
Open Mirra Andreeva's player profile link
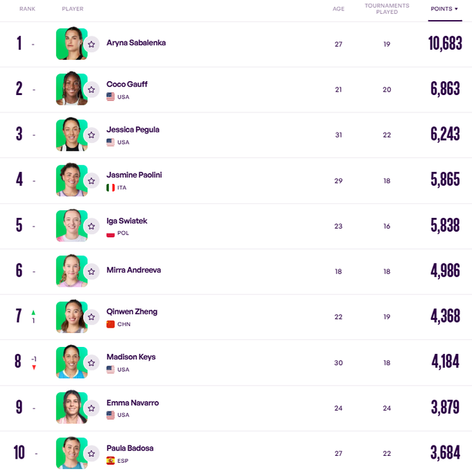tap(133, 270)
